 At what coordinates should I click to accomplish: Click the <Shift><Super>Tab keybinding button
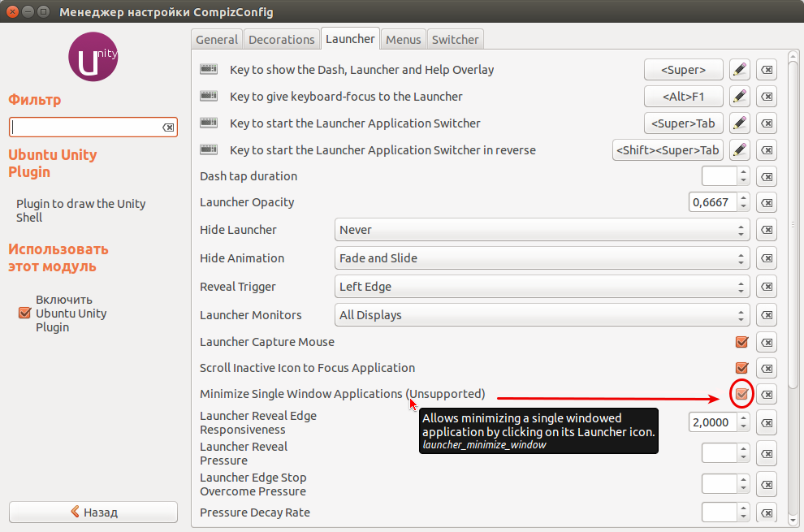click(668, 150)
